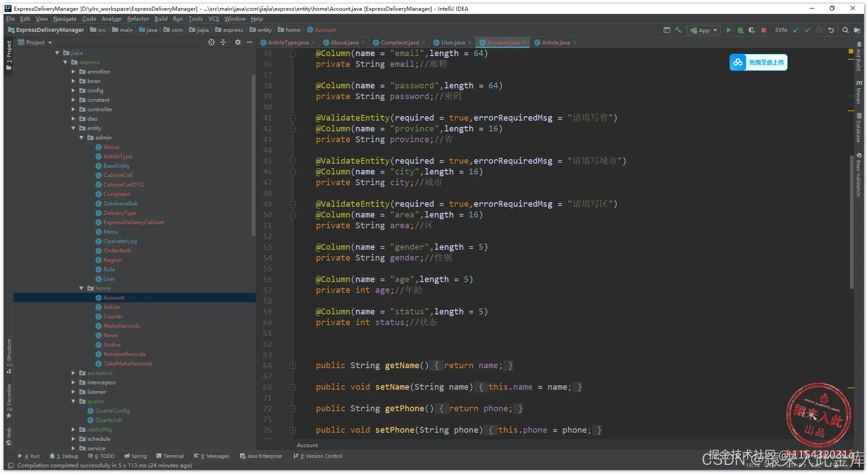Collapse the home package folder
The image size is (868, 474).
pos(82,288)
